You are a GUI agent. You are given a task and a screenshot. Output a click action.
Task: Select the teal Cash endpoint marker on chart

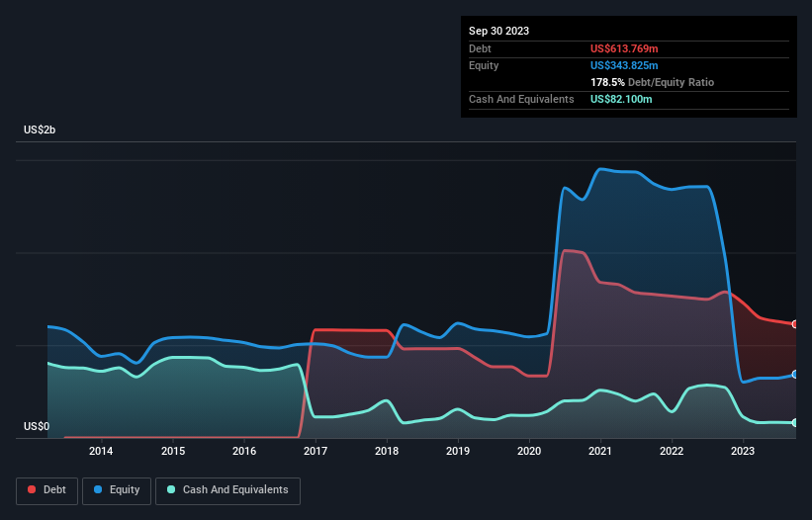[x=795, y=423]
